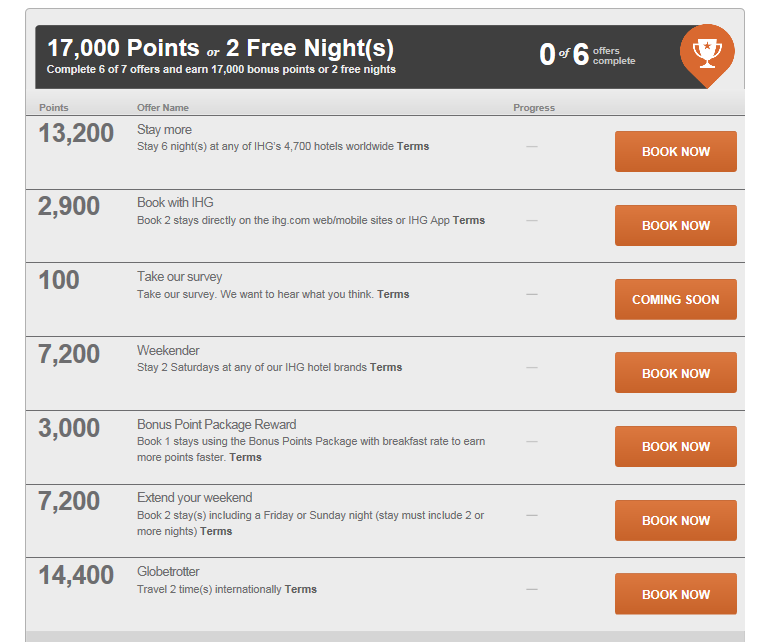Click the Coming Soon survey button
764x642 pixels.
click(675, 300)
